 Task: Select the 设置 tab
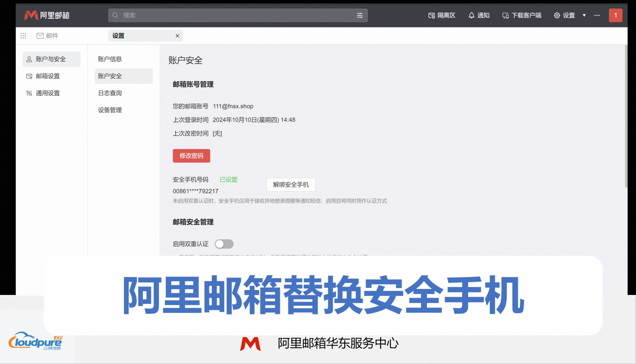pyautogui.click(x=146, y=36)
